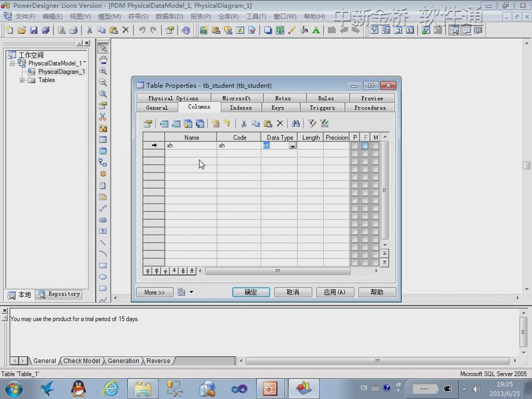
Task: Select the Zoom In tool
Action: tap(103, 71)
